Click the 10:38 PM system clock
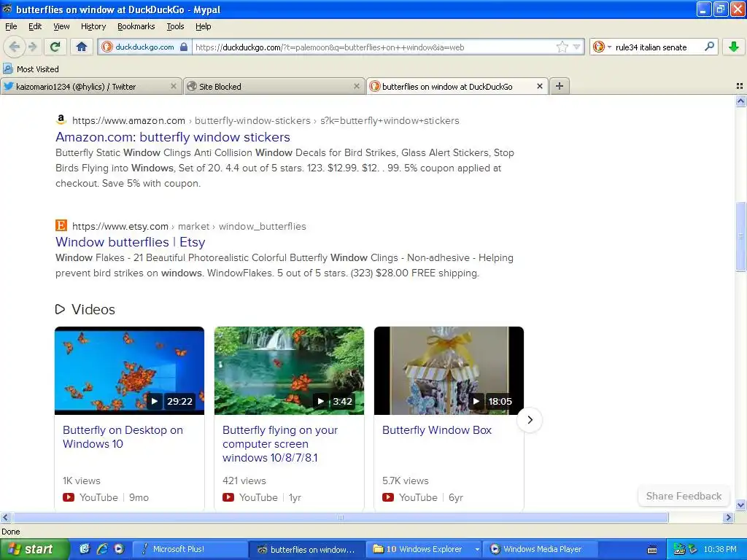Viewport: 747px width, 560px height. pyautogui.click(x=720, y=549)
